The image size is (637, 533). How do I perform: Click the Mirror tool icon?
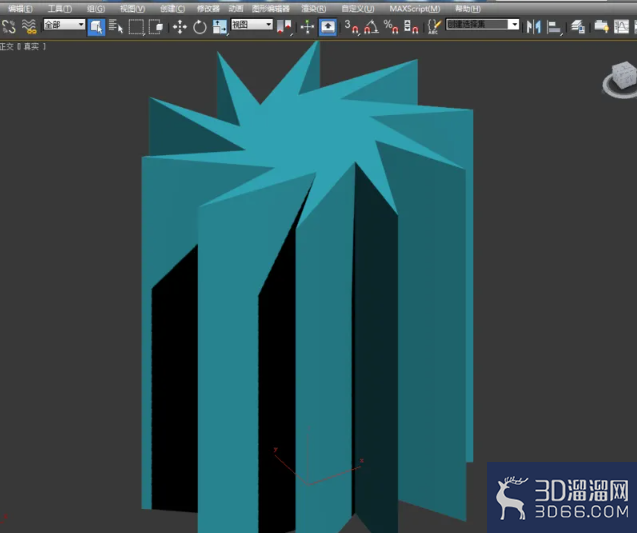tap(533, 27)
